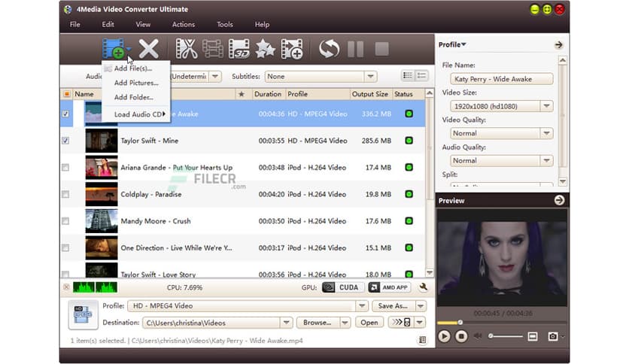Click the transfer to device icon button
Image resolution: width=629 pixels, height=364 pixels.
pyautogui.click(x=401, y=322)
